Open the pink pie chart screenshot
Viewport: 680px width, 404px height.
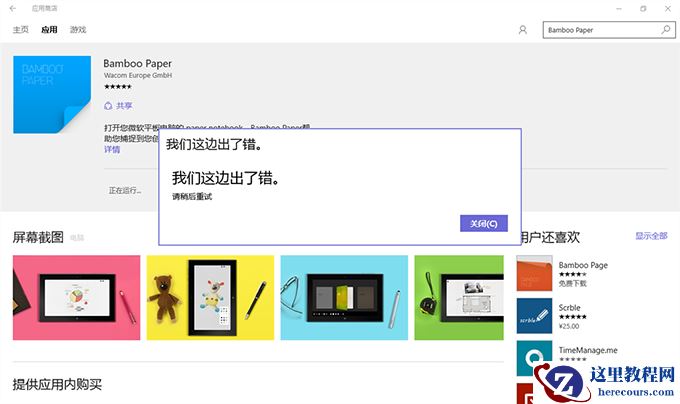(x=76, y=297)
